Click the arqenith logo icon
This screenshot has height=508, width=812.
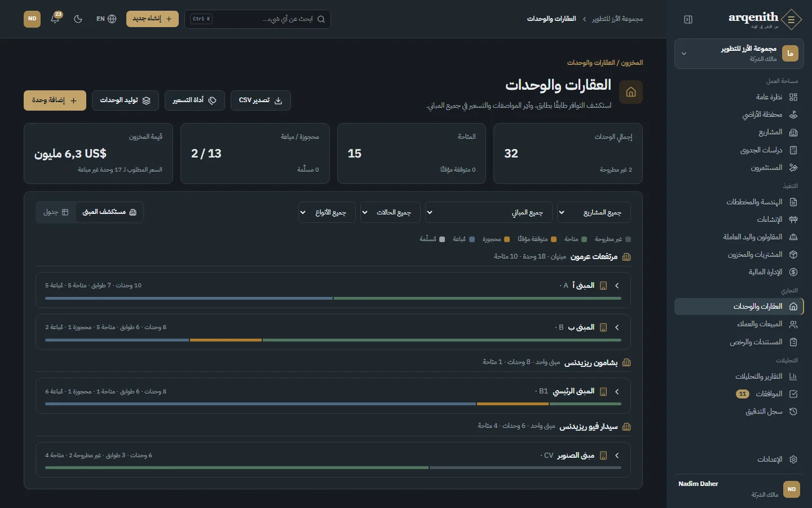click(792, 20)
